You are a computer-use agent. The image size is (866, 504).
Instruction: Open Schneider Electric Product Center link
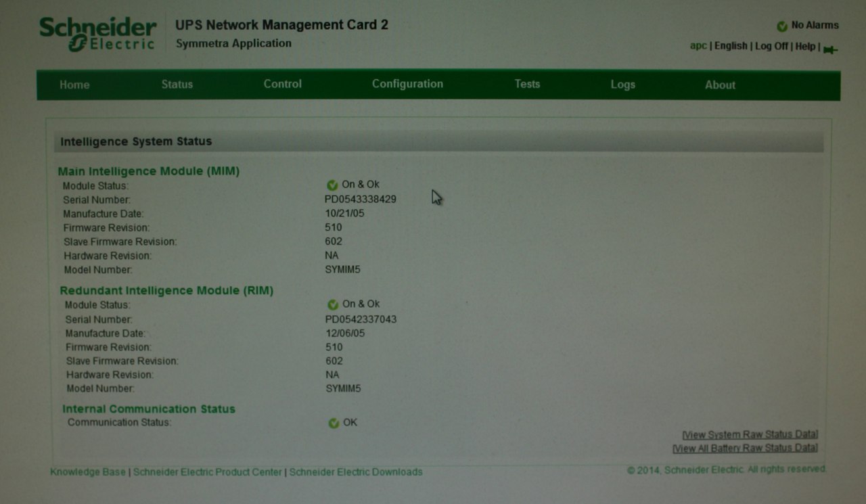(x=208, y=472)
